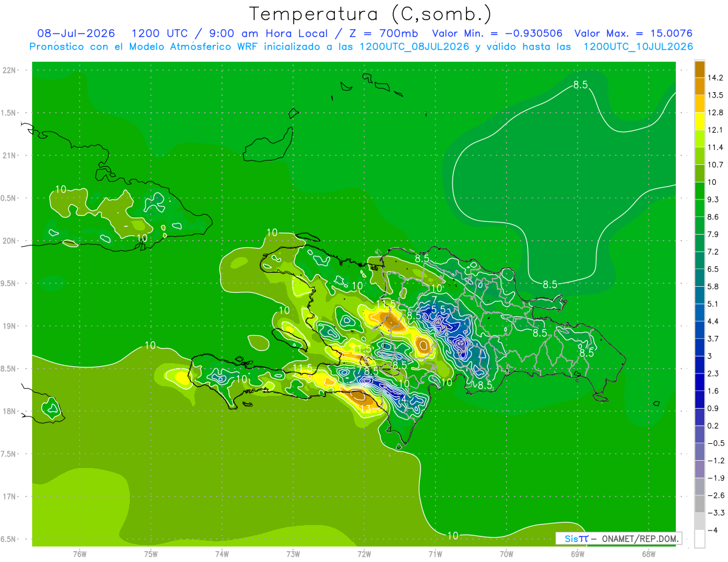Click the 22N latitude axis label
This screenshot has width=728, height=562.
pos(10,70)
